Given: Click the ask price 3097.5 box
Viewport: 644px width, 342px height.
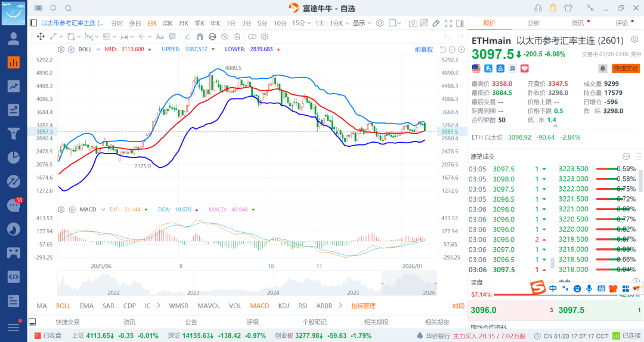Looking at the screenshot, I should (x=599, y=310).
